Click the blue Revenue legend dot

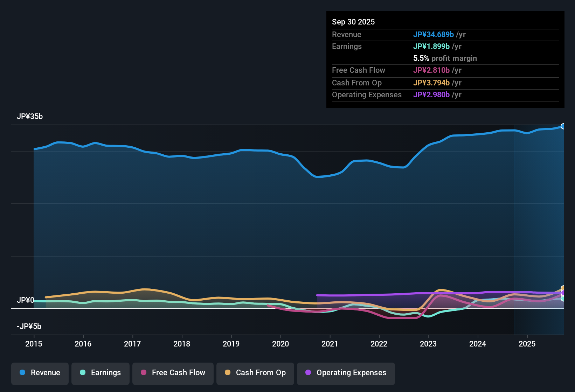[x=22, y=373]
